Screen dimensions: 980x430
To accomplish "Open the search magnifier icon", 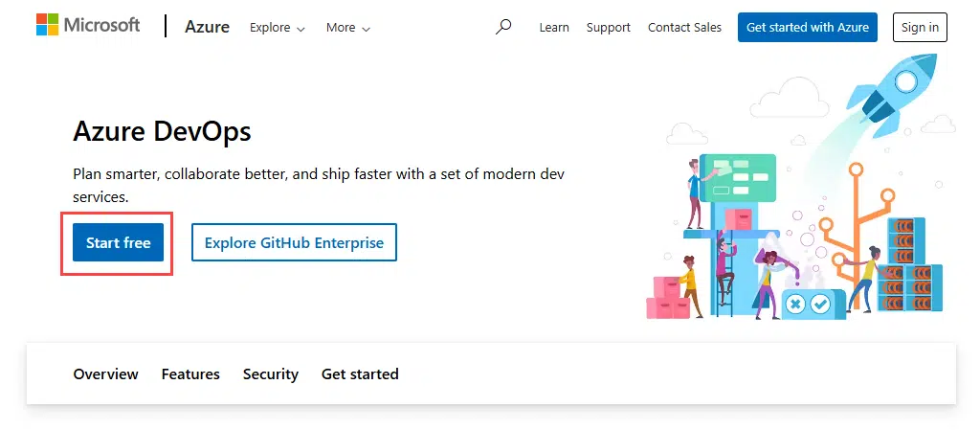I will click(503, 27).
